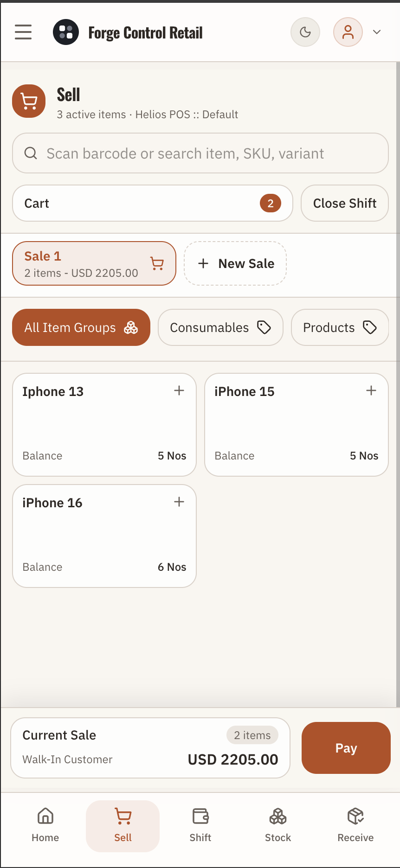Click the search magnifier icon
Viewport: 400px width, 868px height.
pyautogui.click(x=31, y=153)
